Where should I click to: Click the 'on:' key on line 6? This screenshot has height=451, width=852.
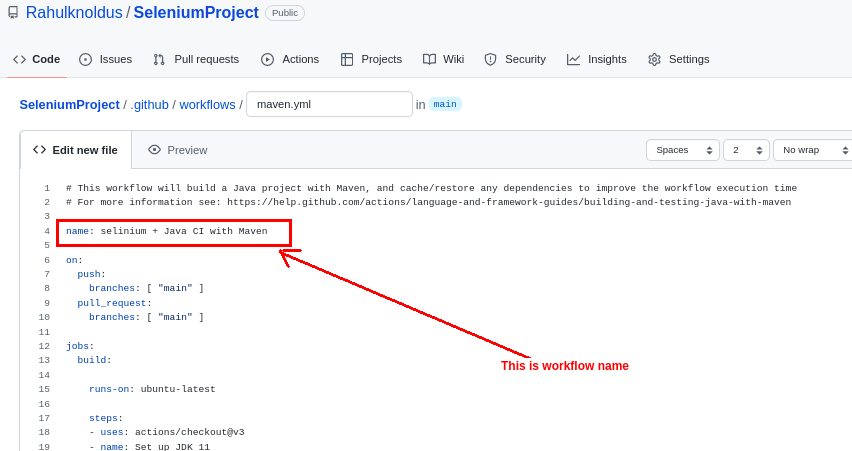tap(74, 260)
